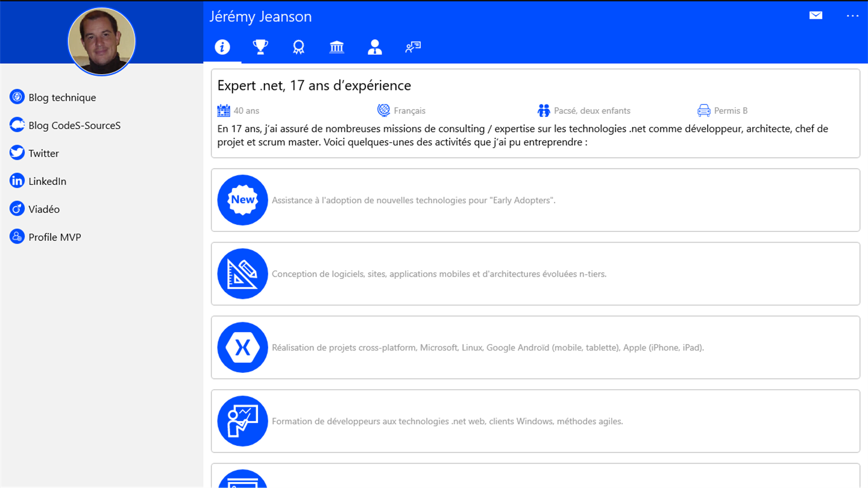Click the Profile MVP person icon
Viewport: 868px width, 488px height.
17,236
